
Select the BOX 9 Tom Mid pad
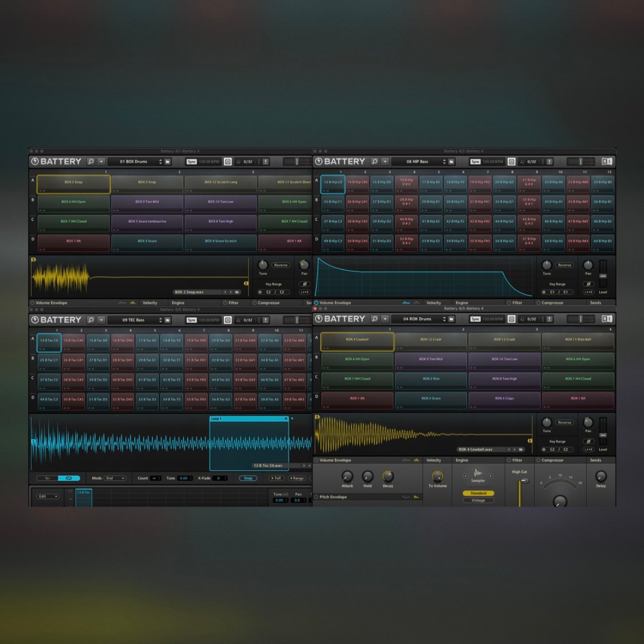147,203
